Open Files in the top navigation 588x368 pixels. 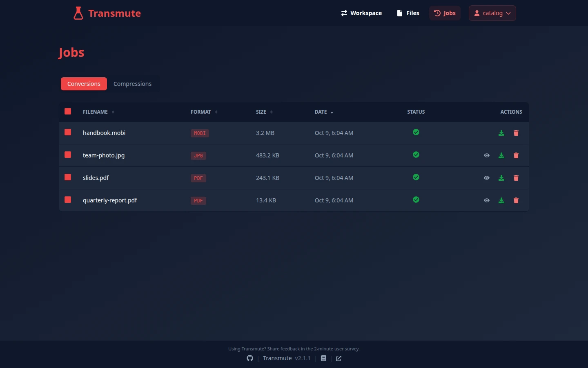[408, 13]
